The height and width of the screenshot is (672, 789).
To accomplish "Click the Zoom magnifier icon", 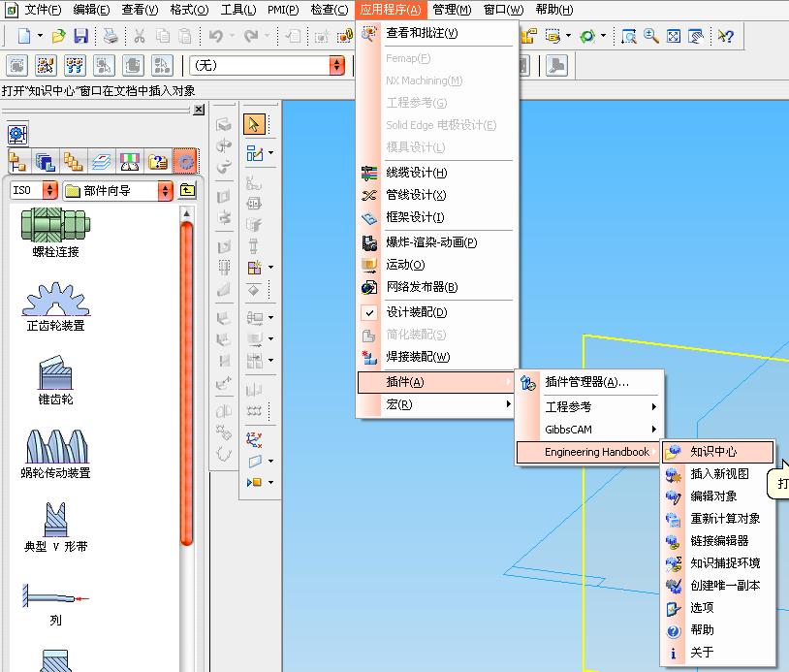I will [651, 36].
